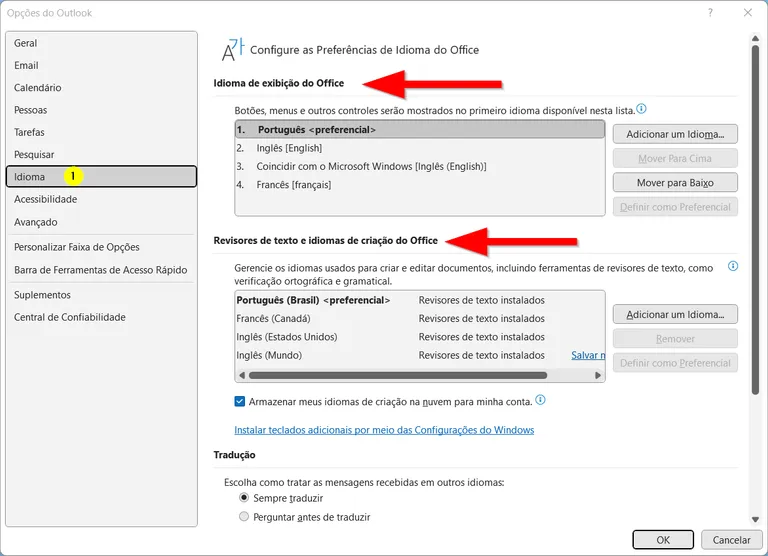Click the help question mark icon
Viewport: 768px width, 556px height.
(x=710, y=13)
